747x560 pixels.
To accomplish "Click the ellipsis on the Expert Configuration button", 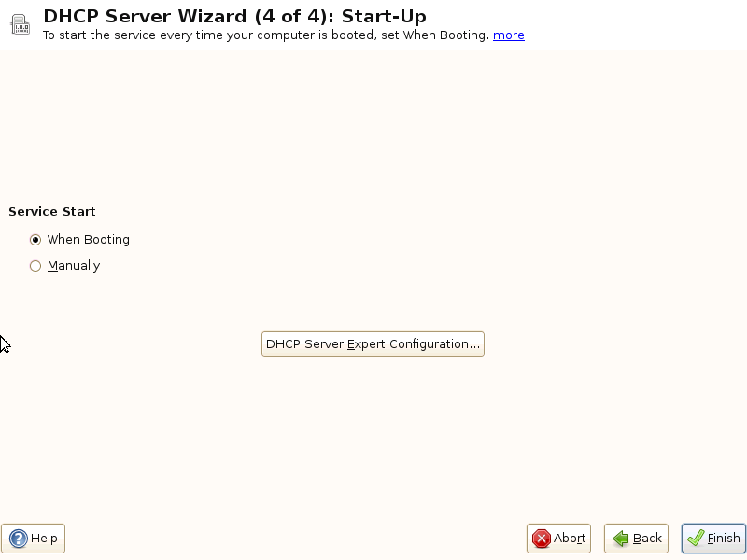I will pos(474,344).
